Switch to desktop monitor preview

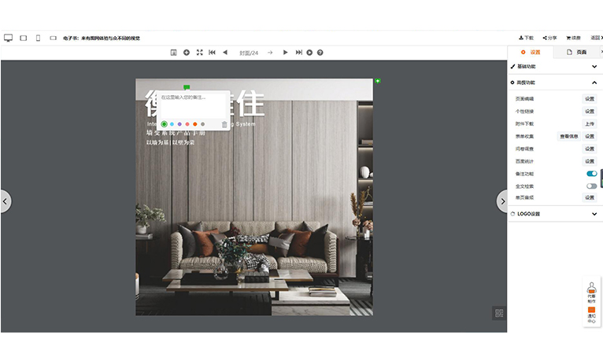pyautogui.click(x=9, y=38)
